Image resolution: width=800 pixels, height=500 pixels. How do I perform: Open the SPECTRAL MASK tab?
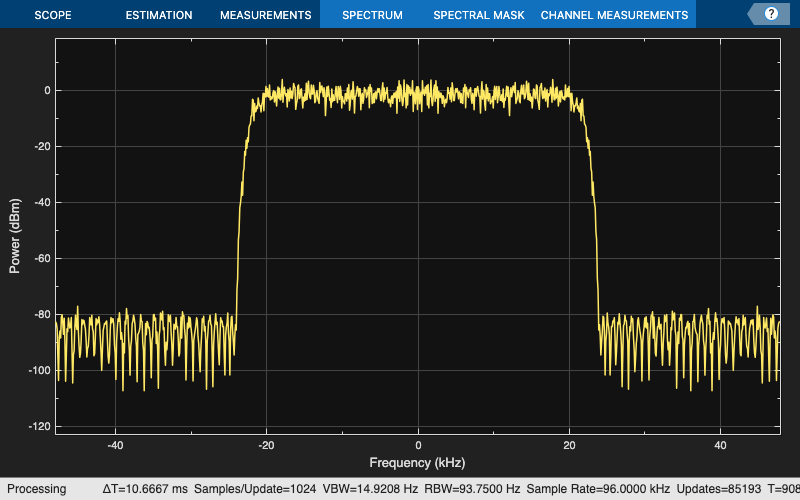[479, 15]
